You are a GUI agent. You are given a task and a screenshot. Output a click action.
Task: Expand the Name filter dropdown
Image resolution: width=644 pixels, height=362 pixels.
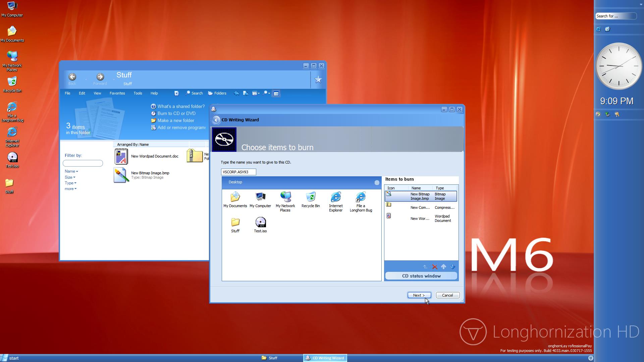(x=71, y=171)
